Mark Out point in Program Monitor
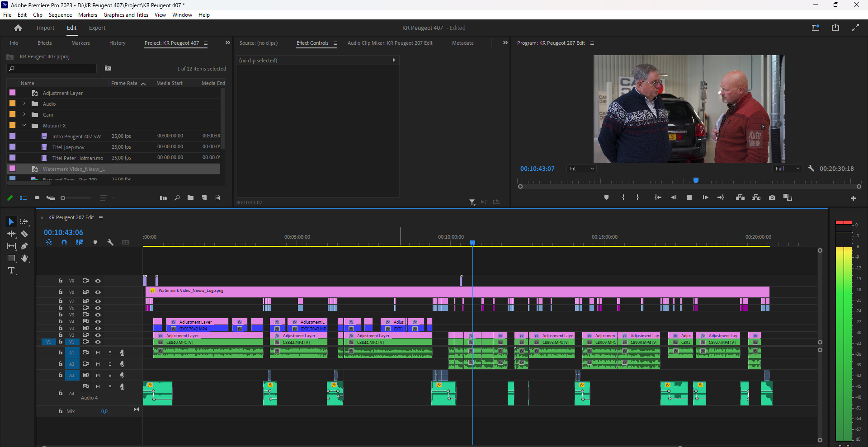Screen dimensions: 868x447 tap(637, 198)
